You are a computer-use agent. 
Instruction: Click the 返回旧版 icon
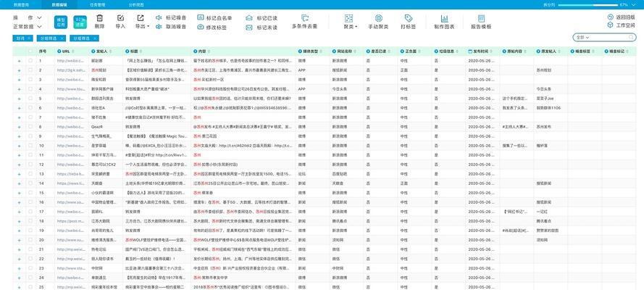pyautogui.click(x=611, y=17)
